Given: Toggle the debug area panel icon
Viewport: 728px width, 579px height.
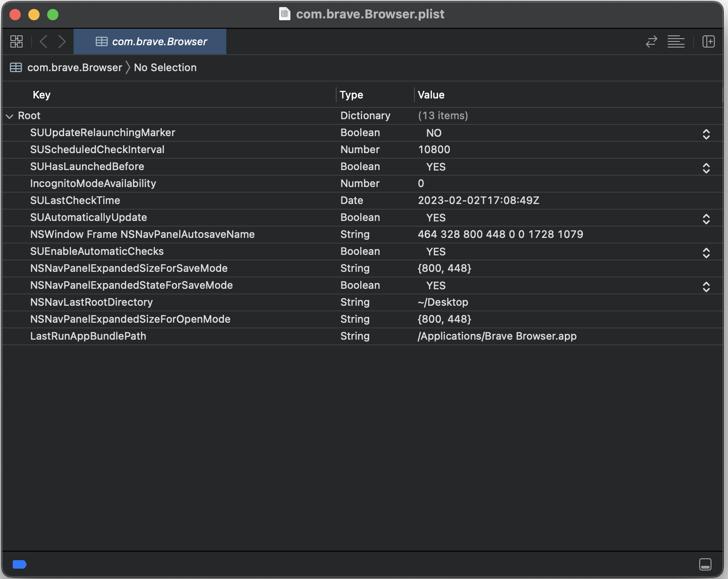Looking at the screenshot, I should [x=705, y=564].
